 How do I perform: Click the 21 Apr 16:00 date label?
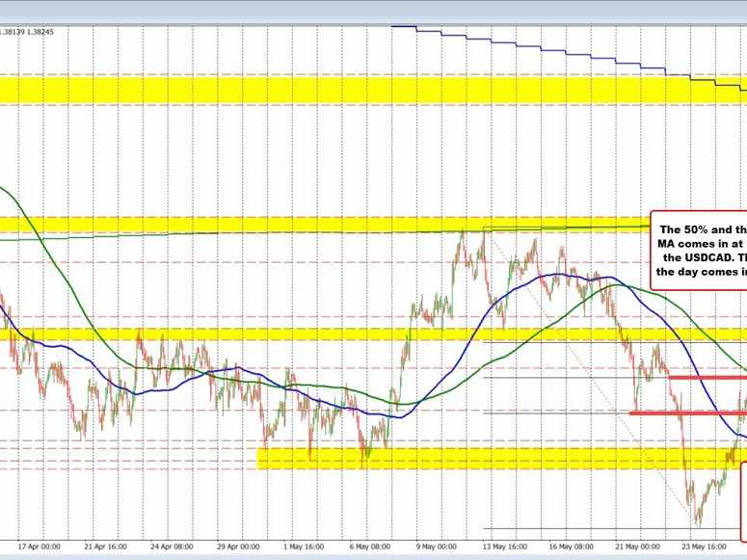(105, 547)
